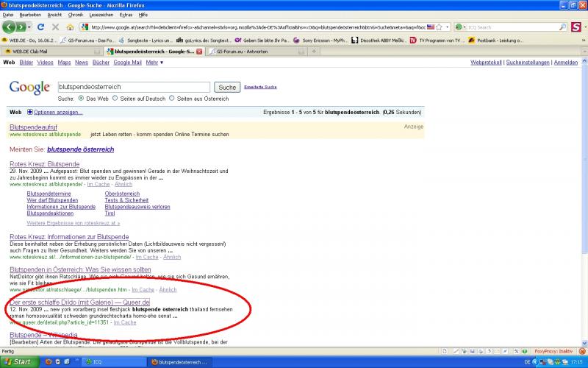Open a new tab with the plus button
This screenshot has height=368, width=588.
pyautogui.click(x=314, y=52)
